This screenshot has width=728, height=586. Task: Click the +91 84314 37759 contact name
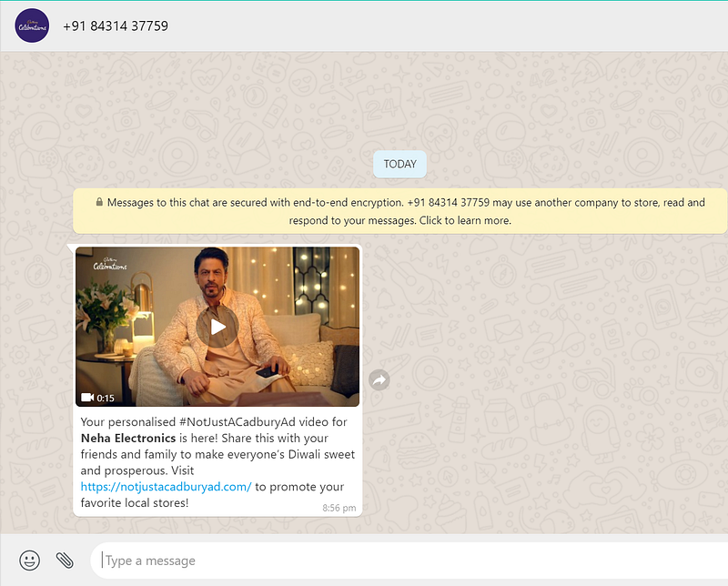[x=116, y=26]
